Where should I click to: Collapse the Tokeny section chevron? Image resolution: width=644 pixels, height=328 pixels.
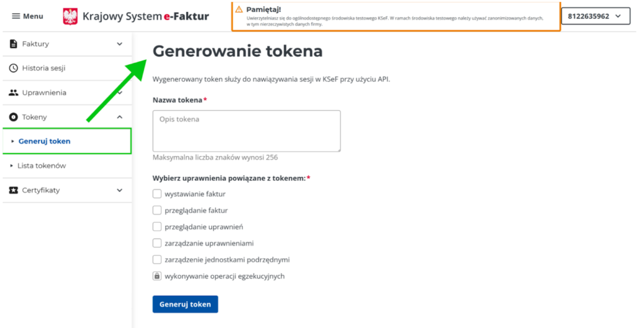pyautogui.click(x=119, y=117)
